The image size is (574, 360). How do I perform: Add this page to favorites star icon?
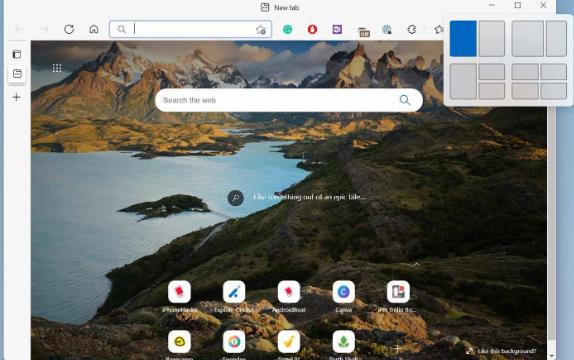pos(261,30)
